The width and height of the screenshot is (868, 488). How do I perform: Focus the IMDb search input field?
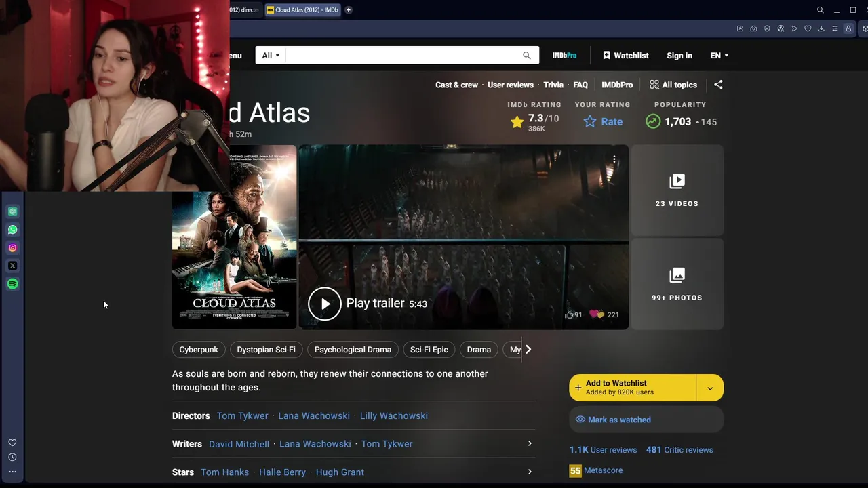pos(403,56)
